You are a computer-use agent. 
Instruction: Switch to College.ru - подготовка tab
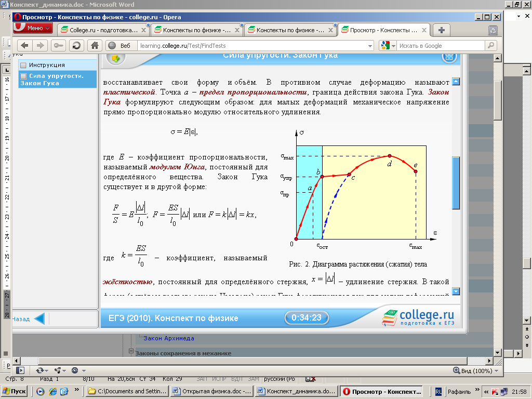pos(103,30)
